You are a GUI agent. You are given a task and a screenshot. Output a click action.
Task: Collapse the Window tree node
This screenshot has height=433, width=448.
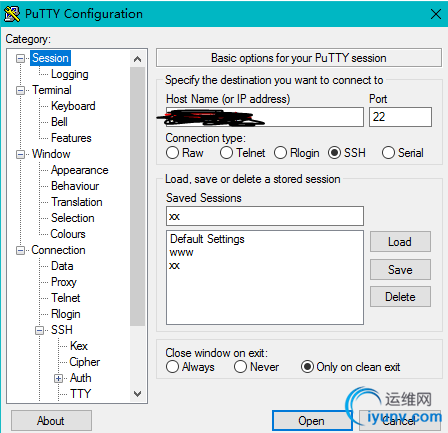click(21, 154)
